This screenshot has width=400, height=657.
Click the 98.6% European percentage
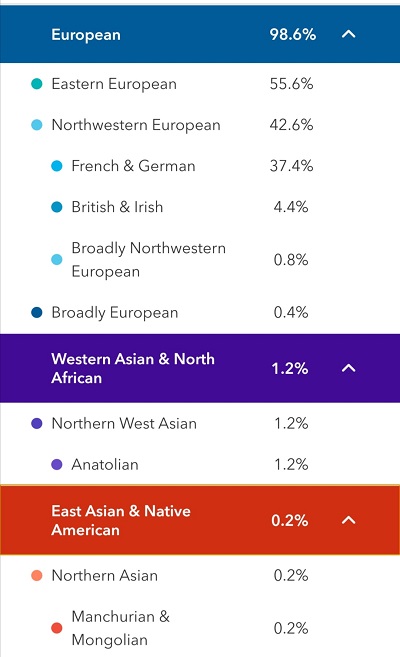click(x=292, y=34)
